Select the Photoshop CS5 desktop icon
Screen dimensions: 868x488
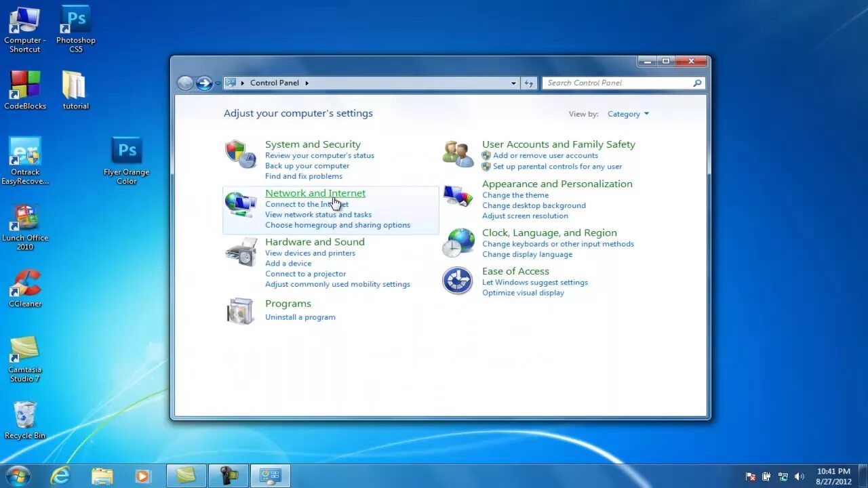pyautogui.click(x=76, y=28)
